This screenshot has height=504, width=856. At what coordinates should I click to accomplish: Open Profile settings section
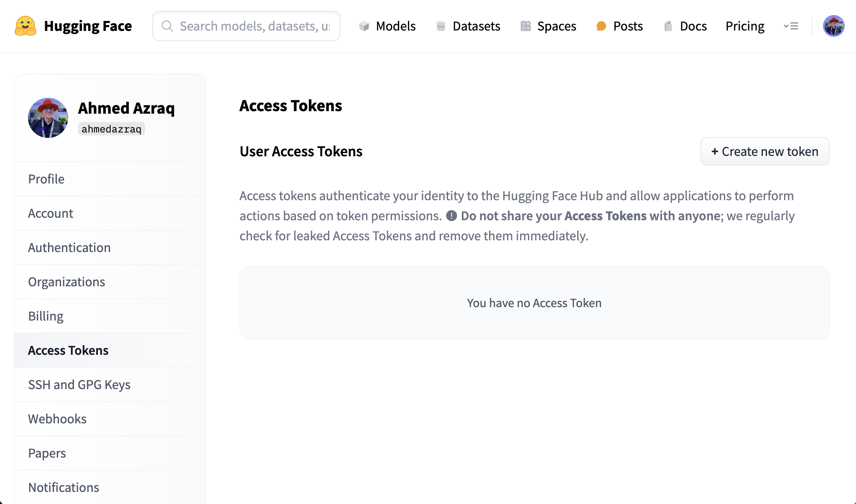46,179
